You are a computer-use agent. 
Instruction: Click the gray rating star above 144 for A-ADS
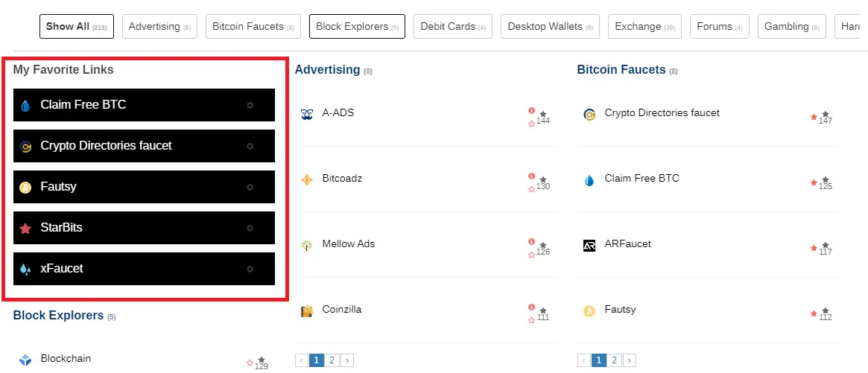coord(543,113)
